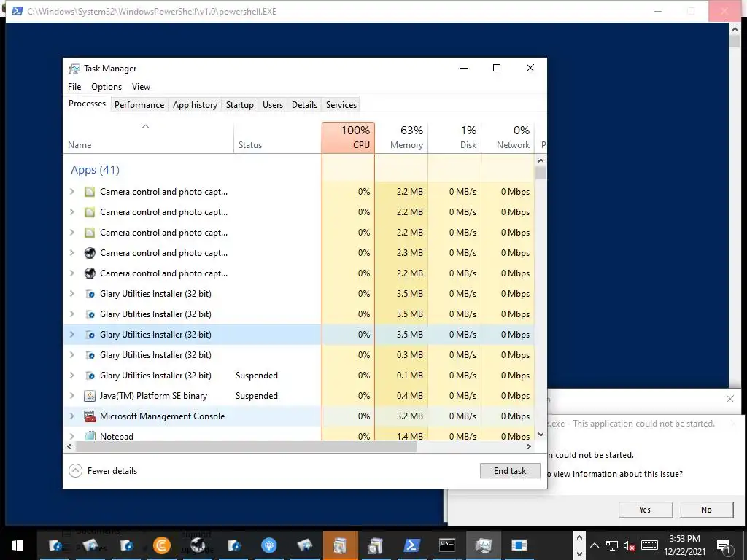The image size is (747, 560).
Task: Click icon of the 0.3 MB Glary Utilities row
Action: click(90, 355)
